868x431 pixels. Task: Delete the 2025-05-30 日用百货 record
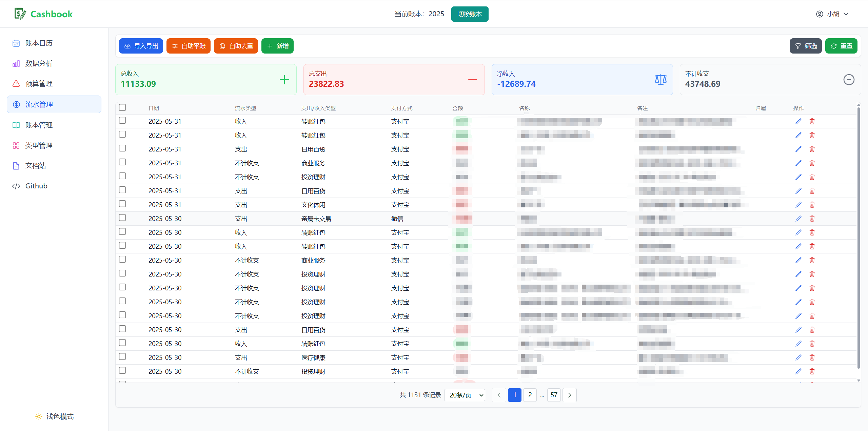(x=812, y=330)
